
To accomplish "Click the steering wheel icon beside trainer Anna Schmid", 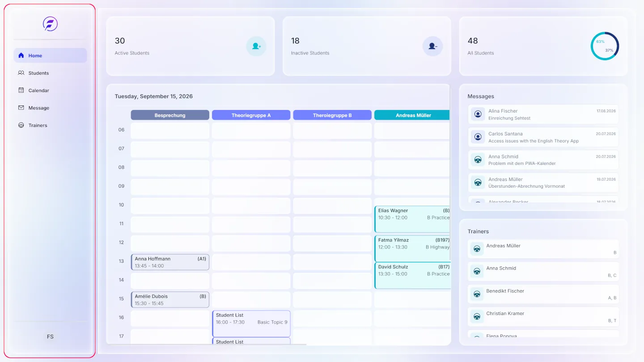I will (477, 271).
